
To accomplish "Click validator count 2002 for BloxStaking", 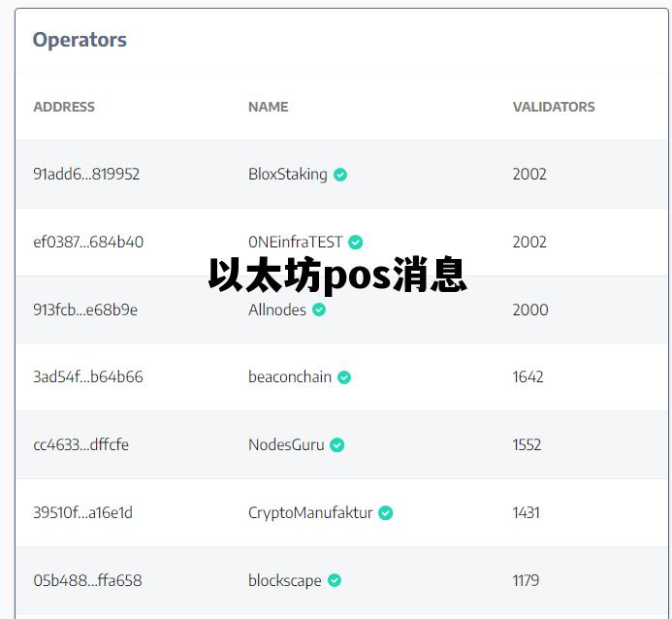I will (x=529, y=174).
